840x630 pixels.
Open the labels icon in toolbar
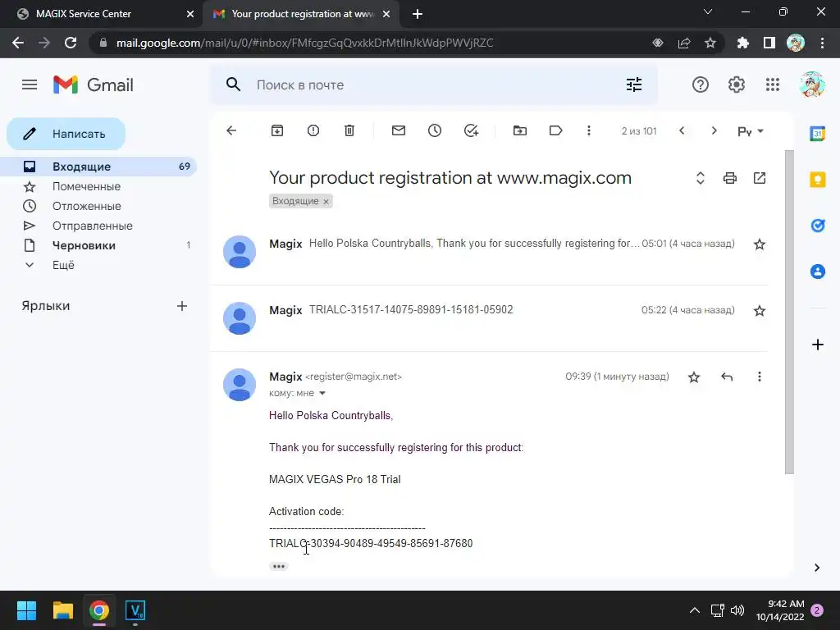click(x=555, y=130)
